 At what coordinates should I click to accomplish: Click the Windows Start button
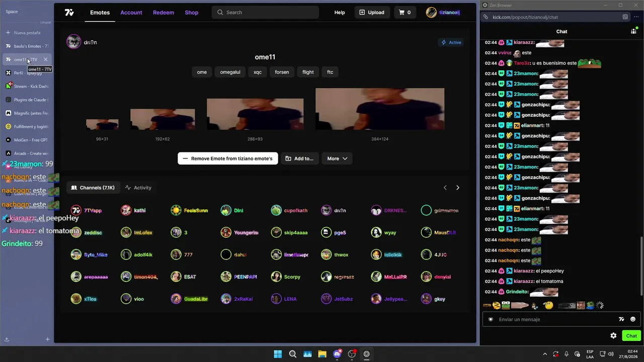click(x=278, y=354)
